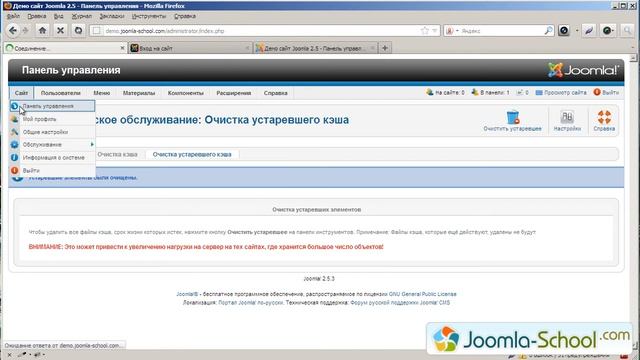
Task: Click the В панели admin icon
Action: click(x=475, y=92)
